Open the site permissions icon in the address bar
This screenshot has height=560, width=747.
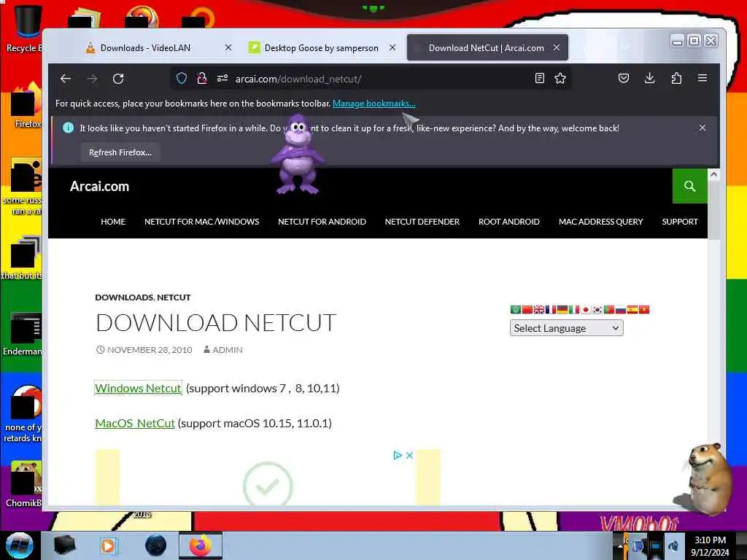(222, 79)
